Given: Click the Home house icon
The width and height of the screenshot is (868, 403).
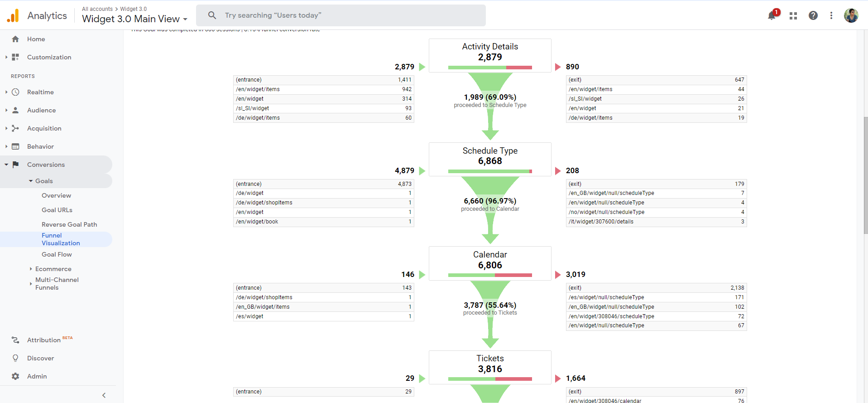Looking at the screenshot, I should [x=15, y=39].
